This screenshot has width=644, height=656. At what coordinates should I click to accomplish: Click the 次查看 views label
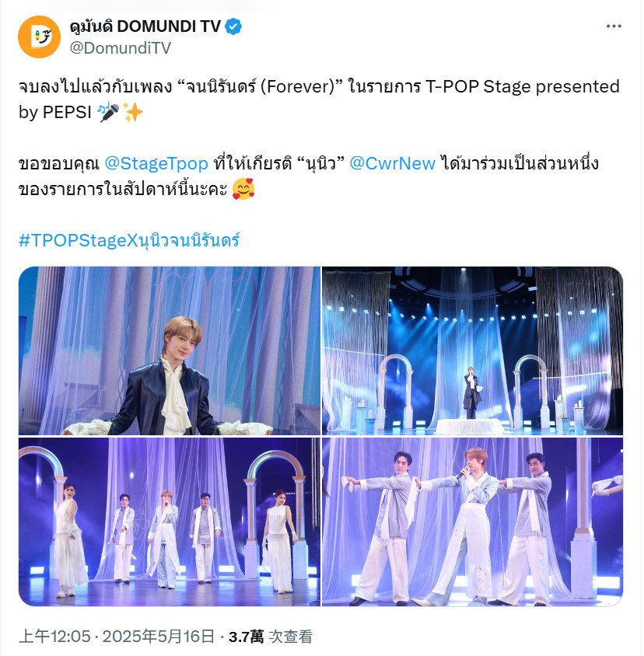[x=290, y=637]
